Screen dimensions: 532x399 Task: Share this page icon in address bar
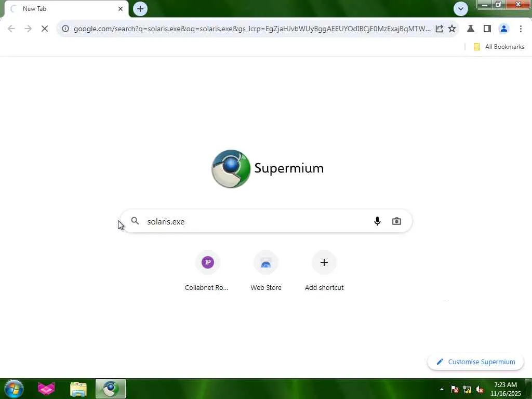click(439, 29)
